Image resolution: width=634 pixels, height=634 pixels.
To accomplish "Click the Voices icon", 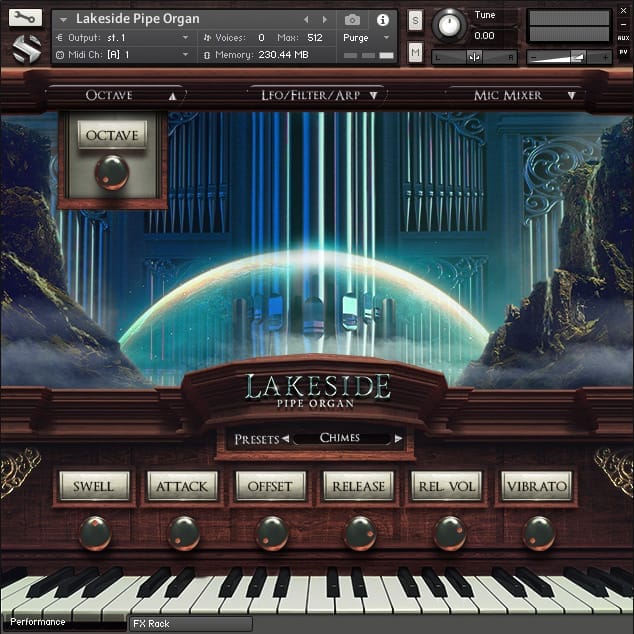I will 207,38.
